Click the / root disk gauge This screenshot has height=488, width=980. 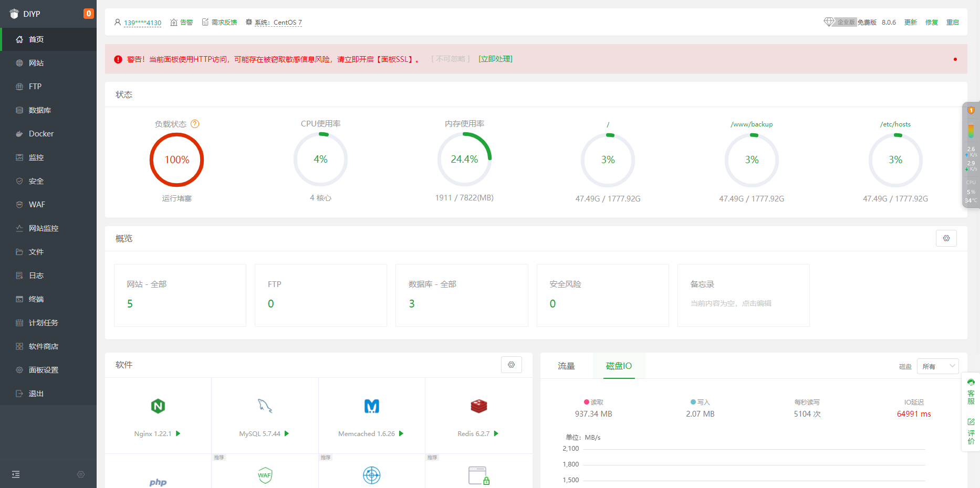(608, 160)
